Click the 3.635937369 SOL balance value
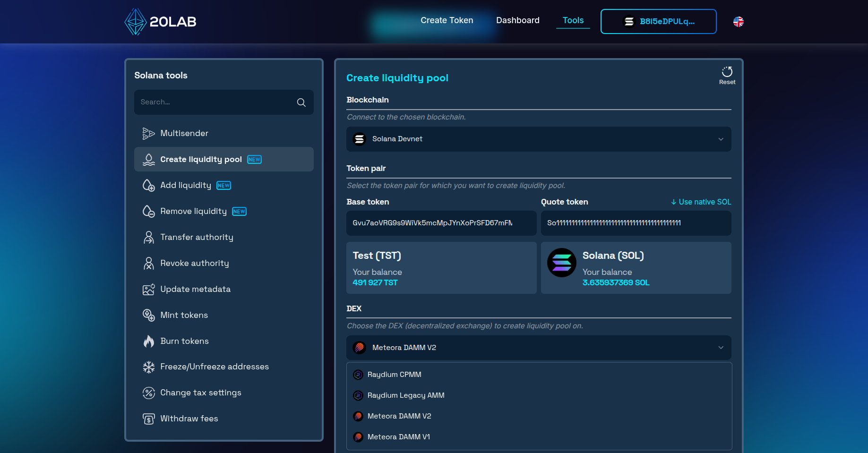Image resolution: width=868 pixels, height=453 pixels. (x=616, y=283)
